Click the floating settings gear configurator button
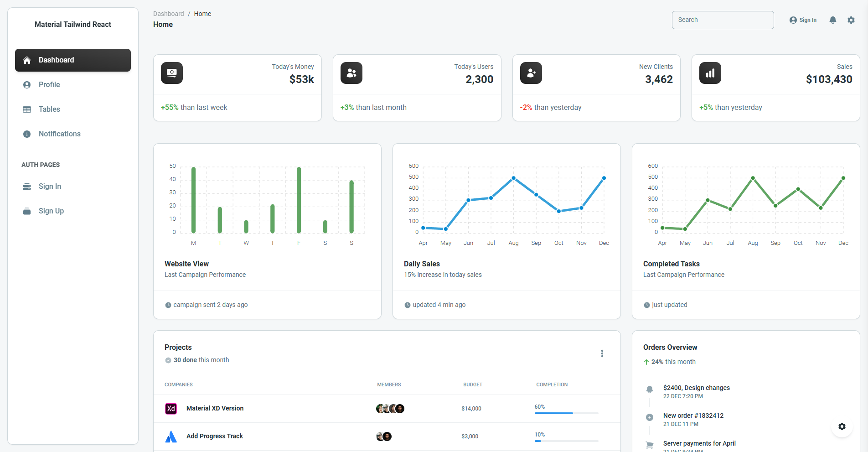This screenshot has width=868, height=452. click(842, 426)
